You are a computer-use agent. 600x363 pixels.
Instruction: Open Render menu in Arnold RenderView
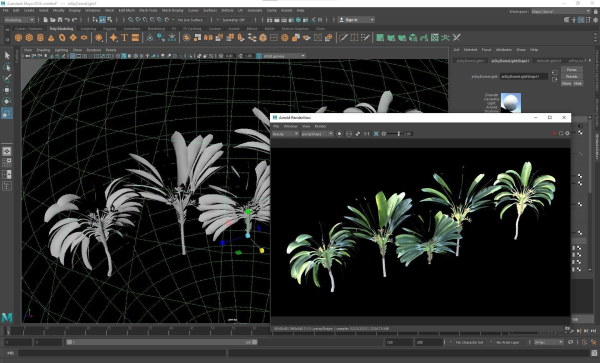320,126
